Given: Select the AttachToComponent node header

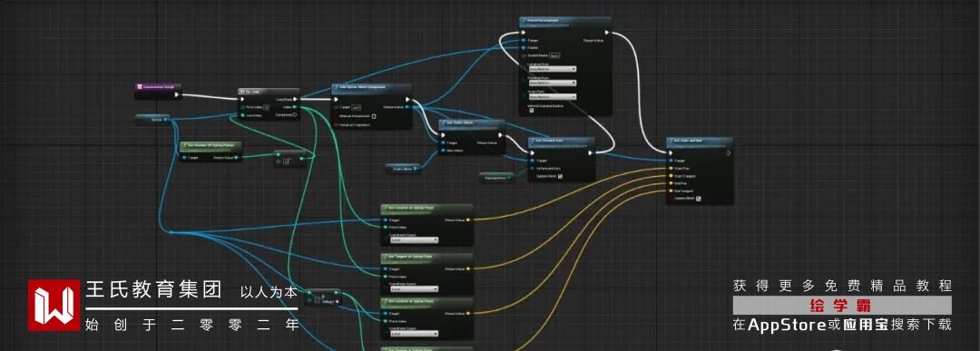Looking at the screenshot, I should tap(565, 21).
